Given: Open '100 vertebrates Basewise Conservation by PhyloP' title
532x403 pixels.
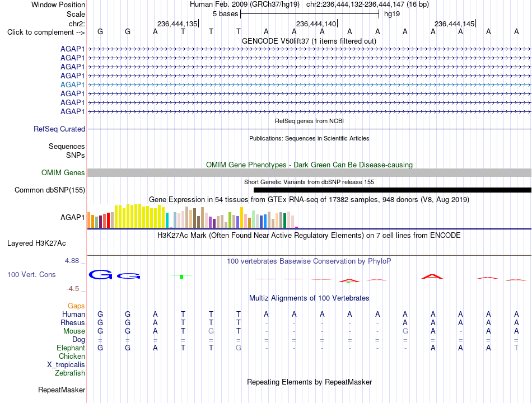Looking at the screenshot, I should (x=309, y=261).
